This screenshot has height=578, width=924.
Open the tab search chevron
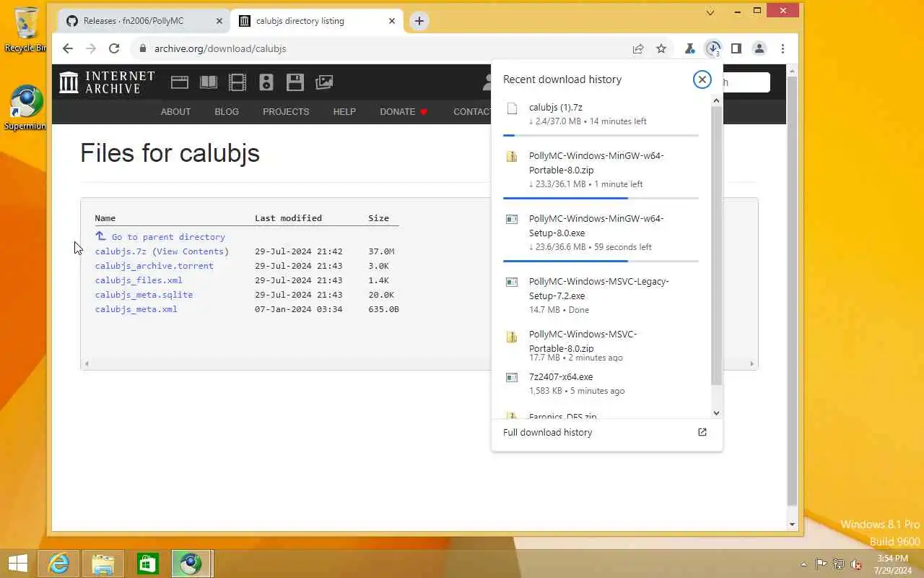710,12
